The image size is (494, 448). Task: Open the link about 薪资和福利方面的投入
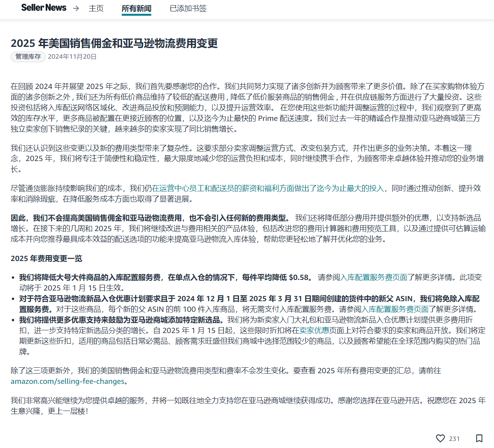(x=268, y=188)
